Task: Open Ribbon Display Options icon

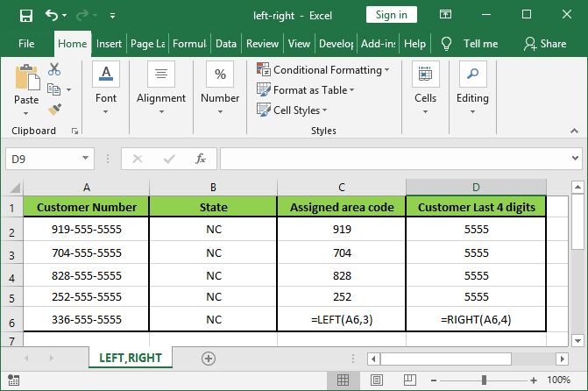Action: click(x=445, y=15)
